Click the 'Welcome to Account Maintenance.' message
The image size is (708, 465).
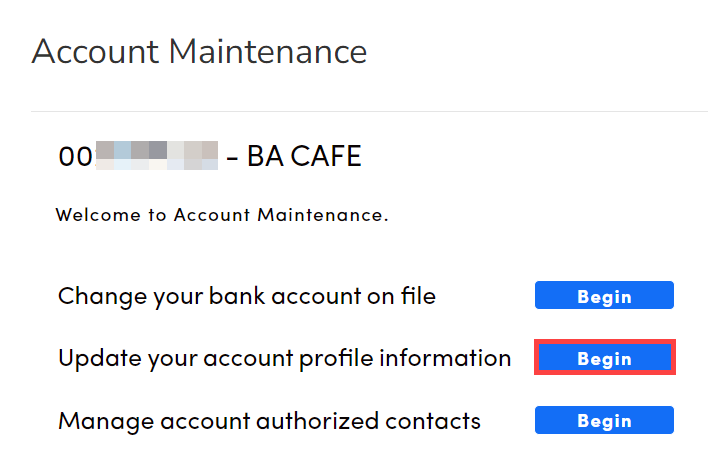click(221, 214)
